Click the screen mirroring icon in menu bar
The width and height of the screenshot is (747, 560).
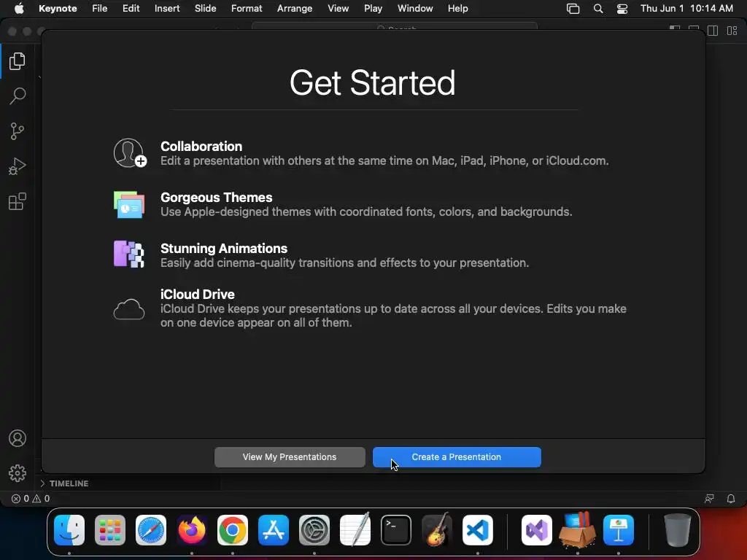tap(573, 9)
